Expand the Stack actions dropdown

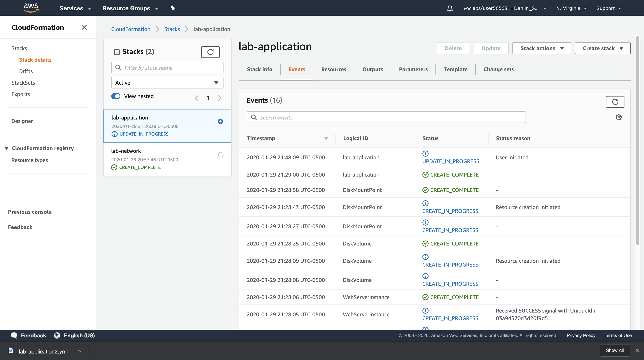541,48
